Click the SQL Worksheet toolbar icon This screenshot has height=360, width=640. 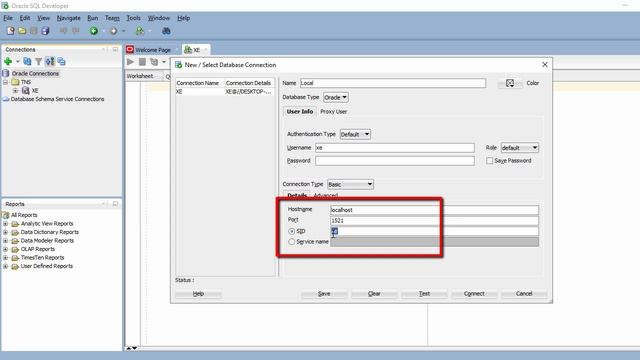140,31
